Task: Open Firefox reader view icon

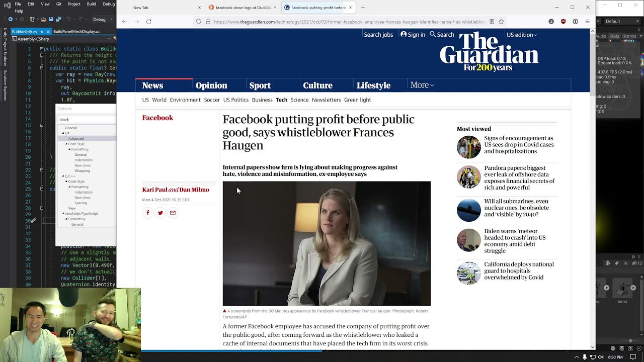Action: [492, 22]
